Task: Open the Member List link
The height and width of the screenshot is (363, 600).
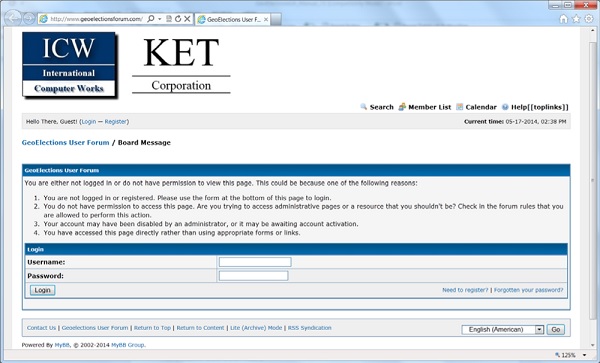Action: [430, 107]
